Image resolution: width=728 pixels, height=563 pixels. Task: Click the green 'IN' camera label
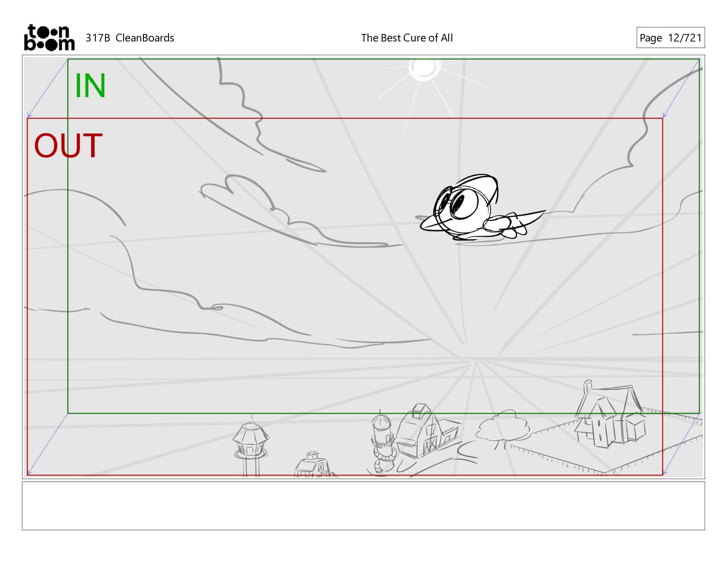coord(90,85)
